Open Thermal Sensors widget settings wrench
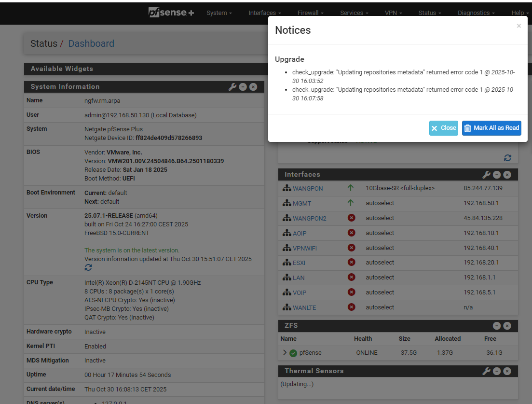 pos(486,371)
